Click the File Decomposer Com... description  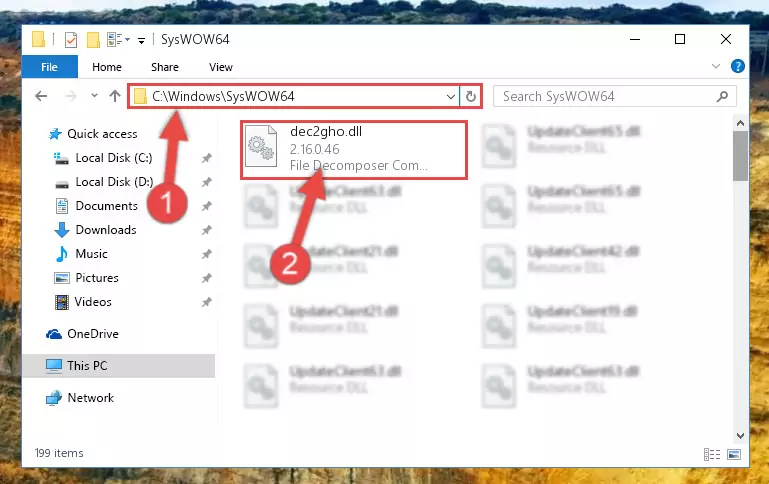click(x=359, y=166)
